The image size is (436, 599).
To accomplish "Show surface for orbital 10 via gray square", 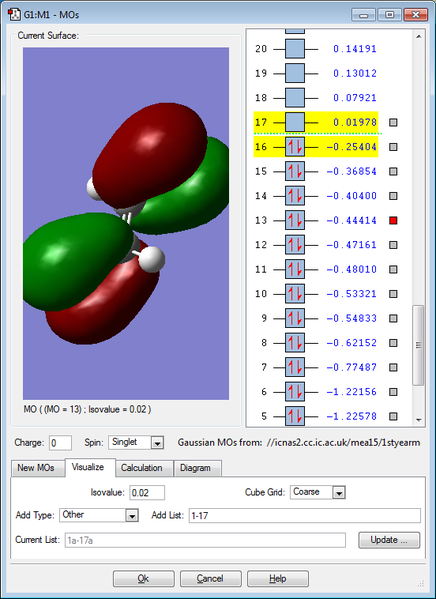I will (393, 293).
